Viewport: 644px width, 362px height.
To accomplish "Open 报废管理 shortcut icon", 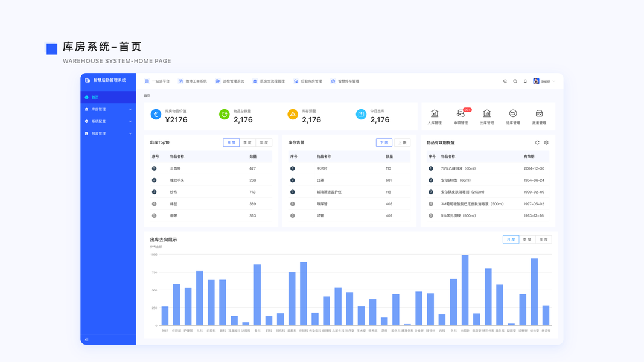I will click(539, 113).
